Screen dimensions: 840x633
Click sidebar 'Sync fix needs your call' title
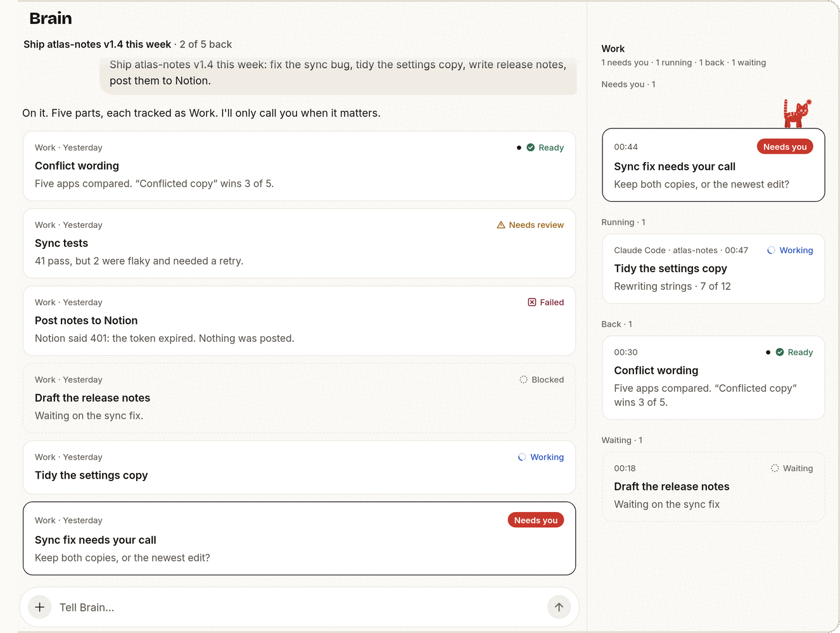pyautogui.click(x=675, y=166)
